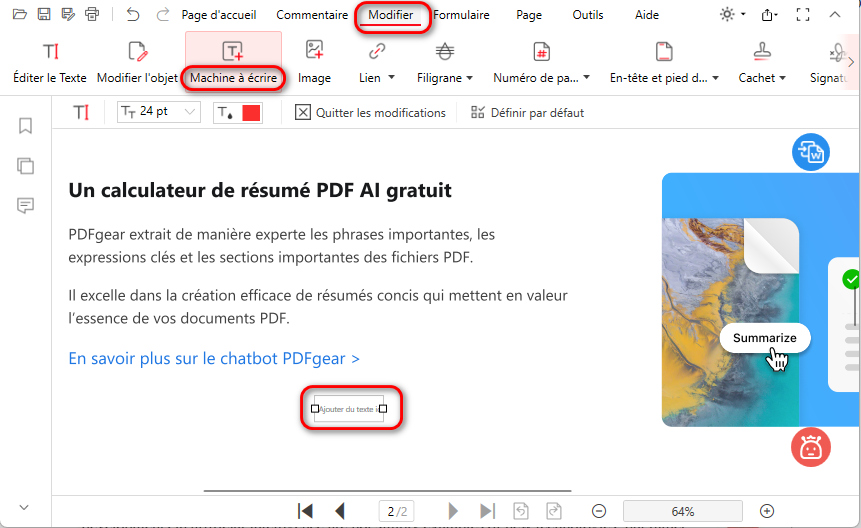The height and width of the screenshot is (528, 861).
Task: Click the Save As icon with the pencil
Action: point(68,14)
